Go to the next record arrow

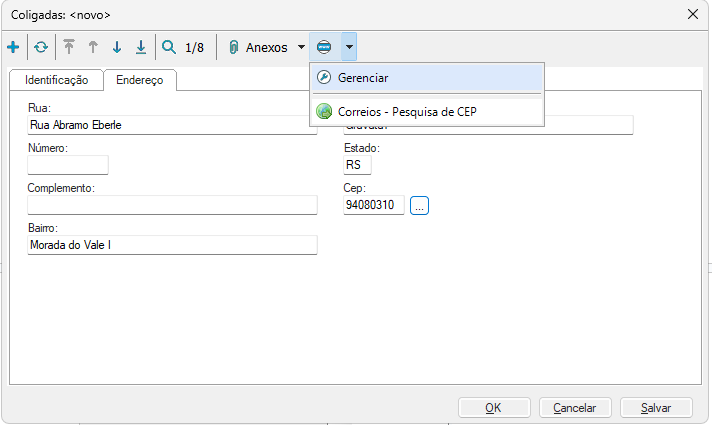117,47
